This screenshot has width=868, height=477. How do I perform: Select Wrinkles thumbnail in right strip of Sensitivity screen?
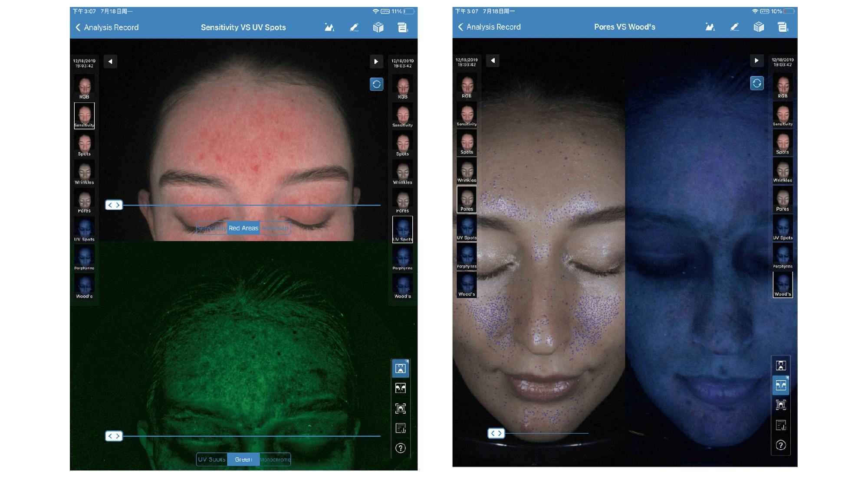pyautogui.click(x=403, y=173)
